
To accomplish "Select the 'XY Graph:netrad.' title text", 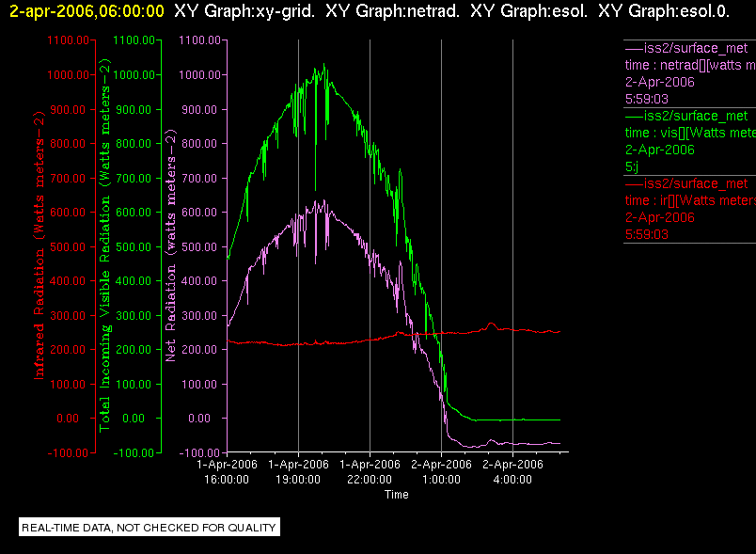I will point(392,11).
